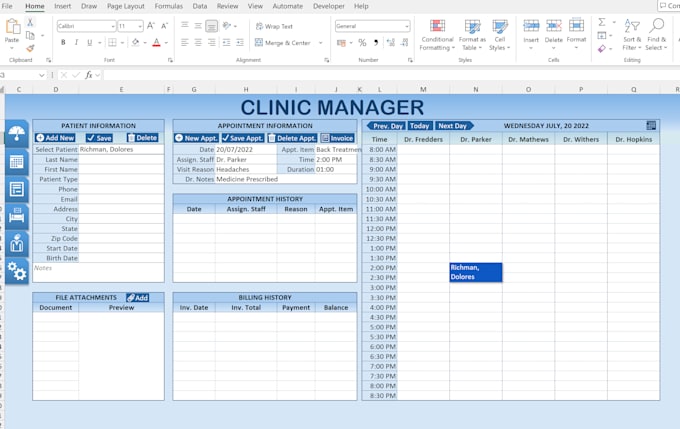
Task: Open the font size dropdown
Action: coord(140,26)
